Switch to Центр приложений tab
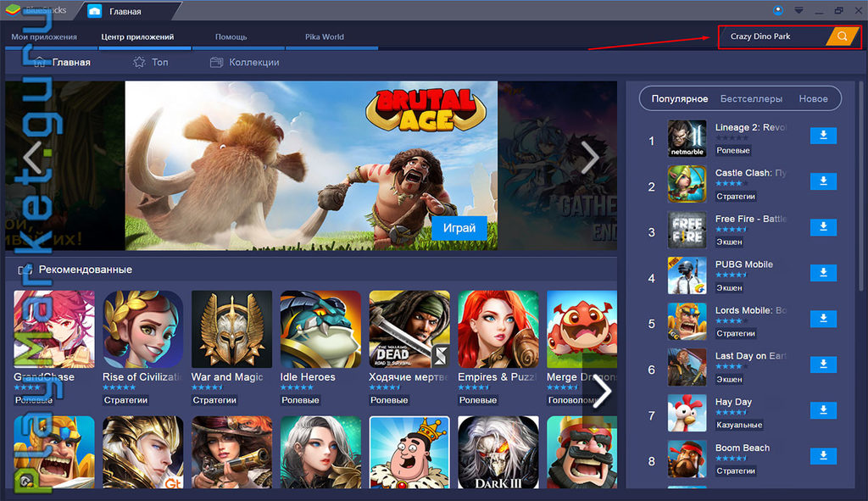The image size is (868, 501). (137, 37)
